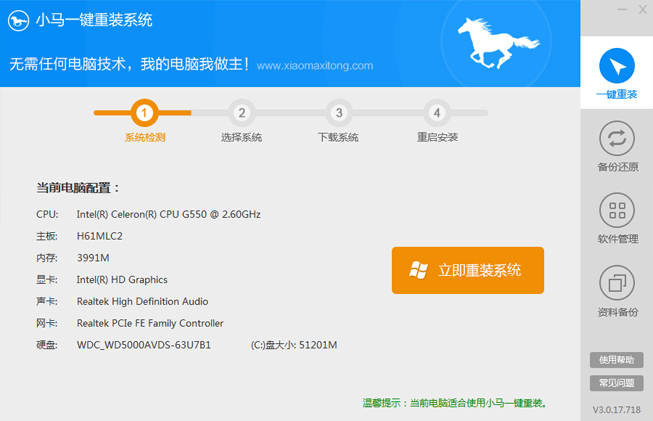Open the 备份还原 backup and restore section

(617, 145)
